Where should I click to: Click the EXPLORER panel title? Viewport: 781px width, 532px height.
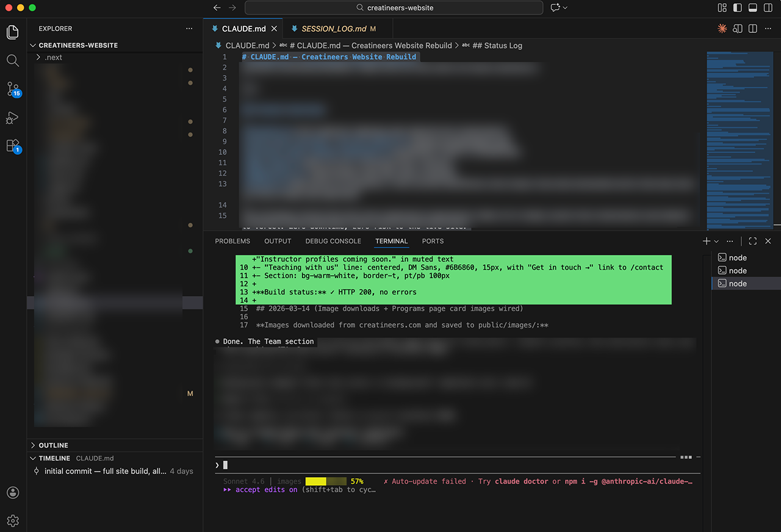[56, 29]
